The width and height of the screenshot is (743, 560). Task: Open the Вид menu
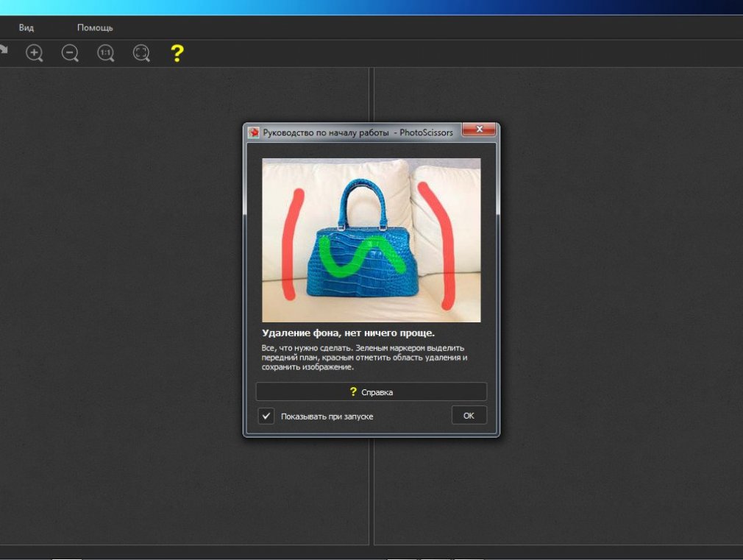(26, 27)
